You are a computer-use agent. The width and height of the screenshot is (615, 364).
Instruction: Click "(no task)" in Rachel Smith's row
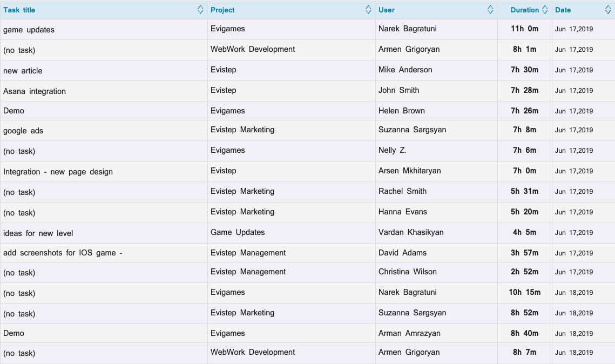point(19,193)
